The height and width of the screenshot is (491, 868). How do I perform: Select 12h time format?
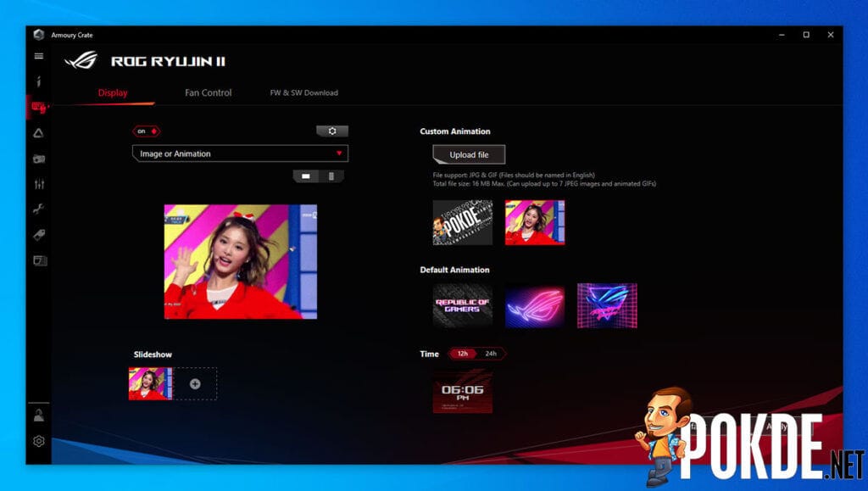click(x=463, y=353)
